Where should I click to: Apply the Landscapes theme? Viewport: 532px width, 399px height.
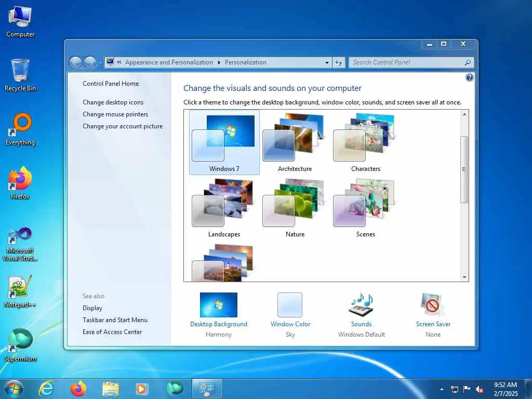click(224, 208)
